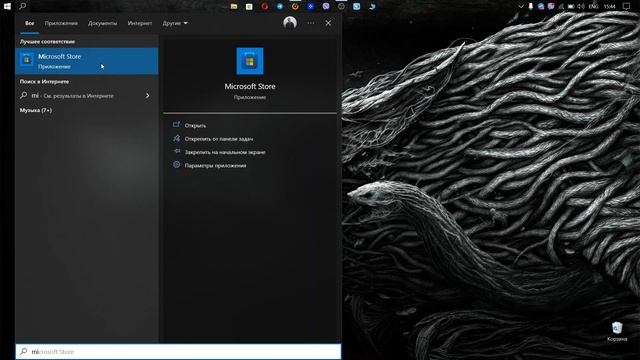The width and height of the screenshot is (640, 360).
Task: Click the Viber icon in system tray
Action: click(551, 6)
